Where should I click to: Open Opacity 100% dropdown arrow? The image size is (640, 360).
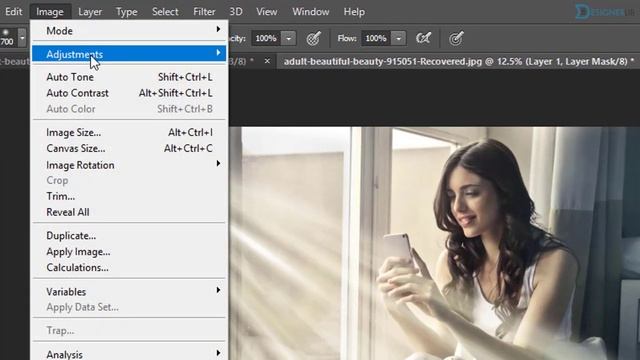tap(289, 39)
